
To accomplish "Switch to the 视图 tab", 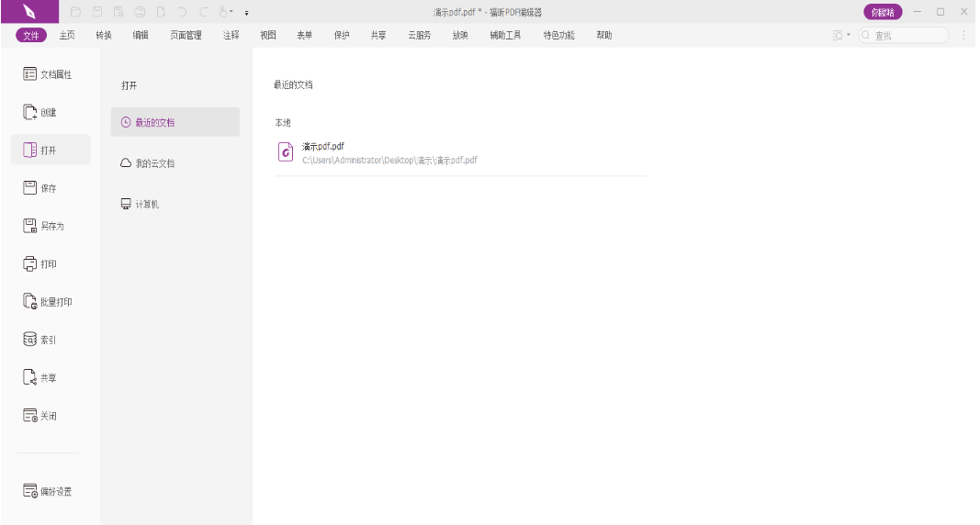I will pos(268,36).
